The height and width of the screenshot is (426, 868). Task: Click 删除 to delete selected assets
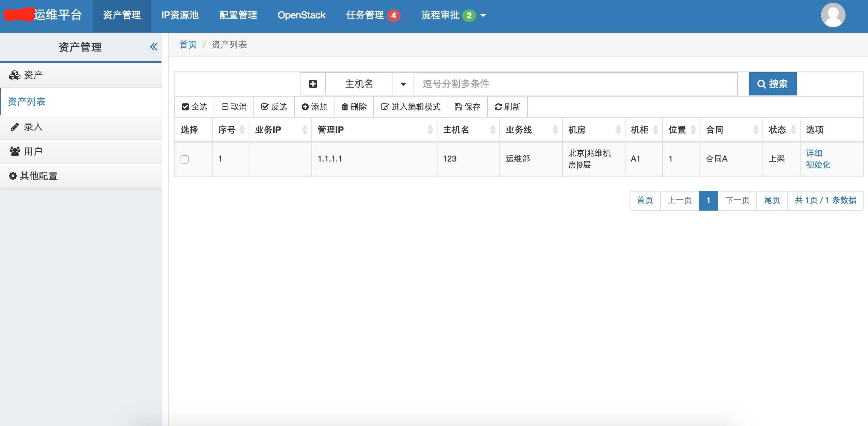tap(354, 107)
